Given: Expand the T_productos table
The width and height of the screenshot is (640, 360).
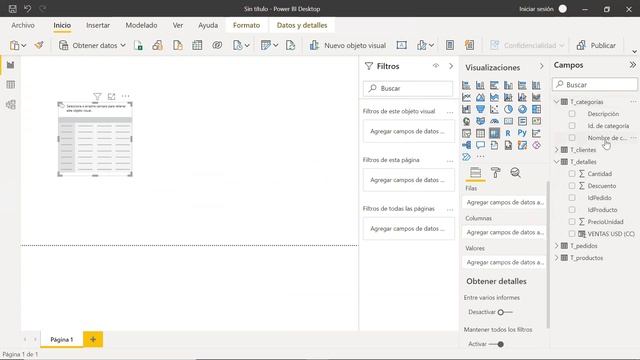Looking at the screenshot, I should coord(557,258).
